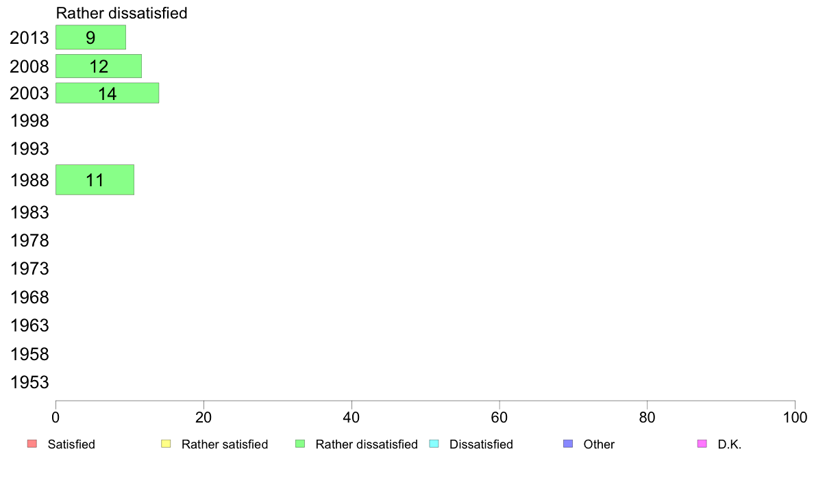Viewport: 814px width, 504px height.
Task: Click the 1953 year label
Action: tap(29, 383)
